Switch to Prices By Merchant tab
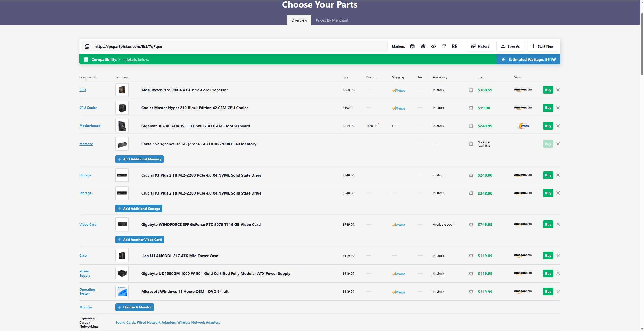Viewport: 644px width, 331px height. 332,20
